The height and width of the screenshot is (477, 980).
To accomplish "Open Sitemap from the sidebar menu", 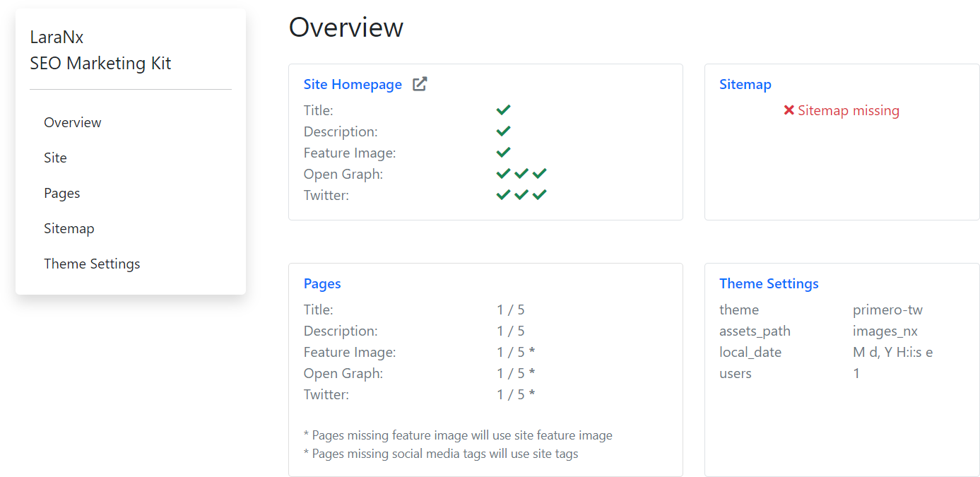I will [x=69, y=228].
